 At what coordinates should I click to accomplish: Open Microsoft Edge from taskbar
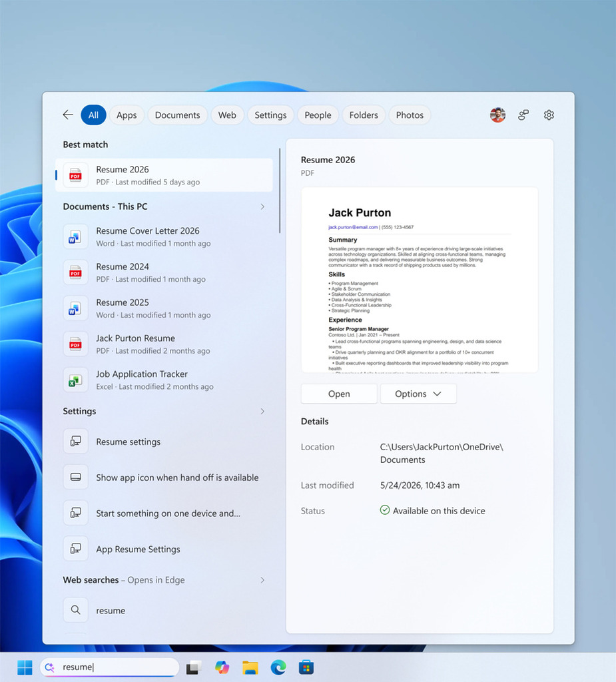(x=278, y=667)
